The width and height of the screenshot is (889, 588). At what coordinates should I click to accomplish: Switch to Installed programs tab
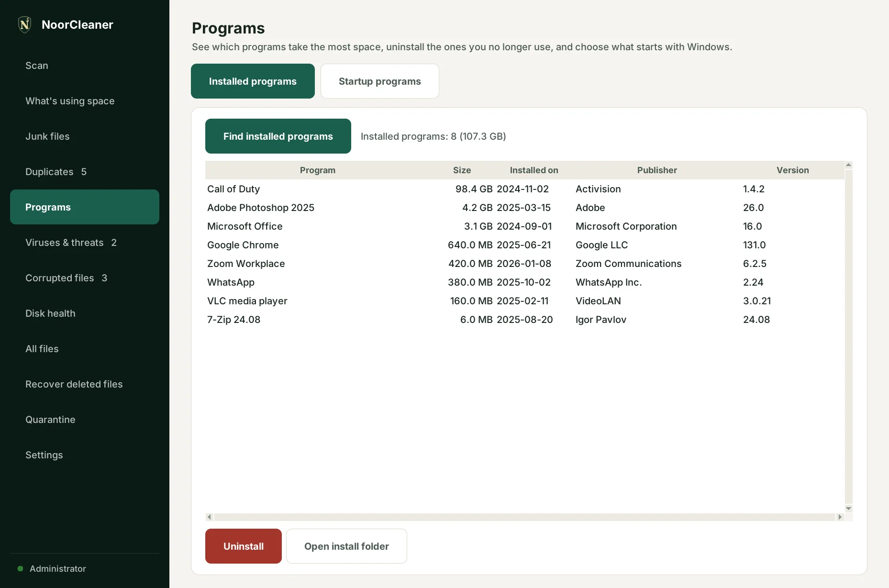253,81
